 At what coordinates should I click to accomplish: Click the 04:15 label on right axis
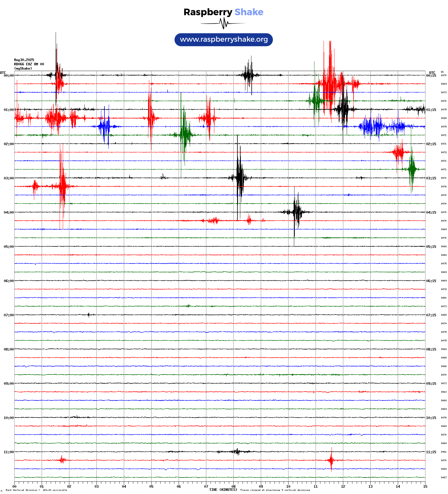431,212
